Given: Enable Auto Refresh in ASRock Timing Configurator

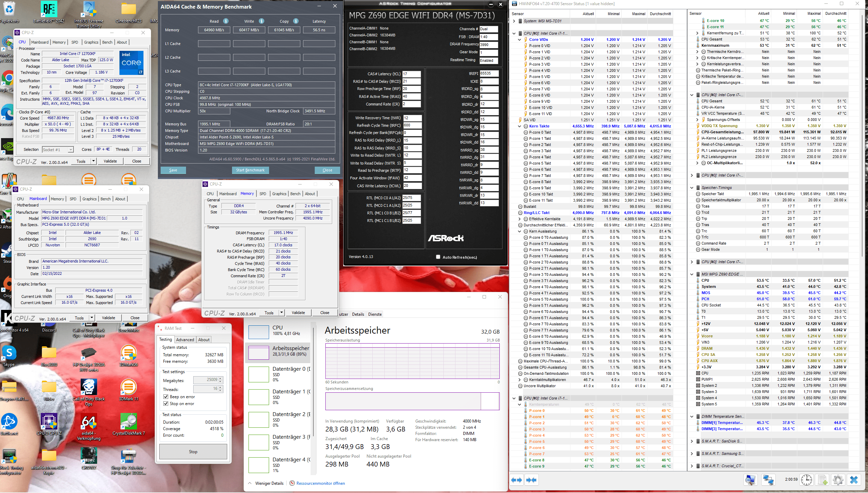Looking at the screenshot, I should point(438,257).
